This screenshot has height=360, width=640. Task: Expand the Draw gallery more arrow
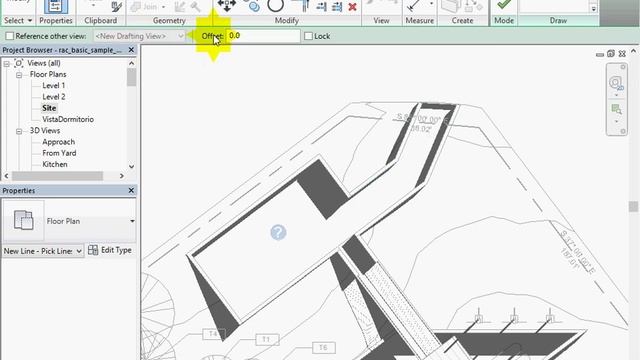[593, 9]
